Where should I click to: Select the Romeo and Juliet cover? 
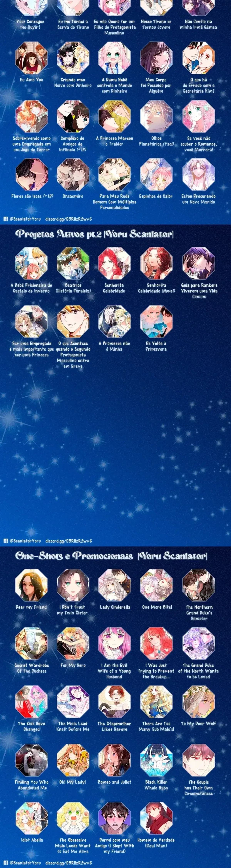(x=115, y=760)
